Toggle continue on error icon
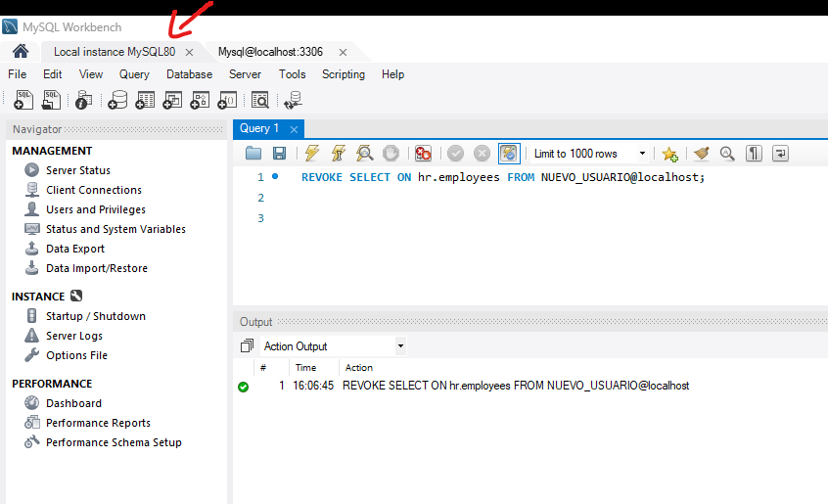Viewport: 828px width, 504px height. [423, 154]
